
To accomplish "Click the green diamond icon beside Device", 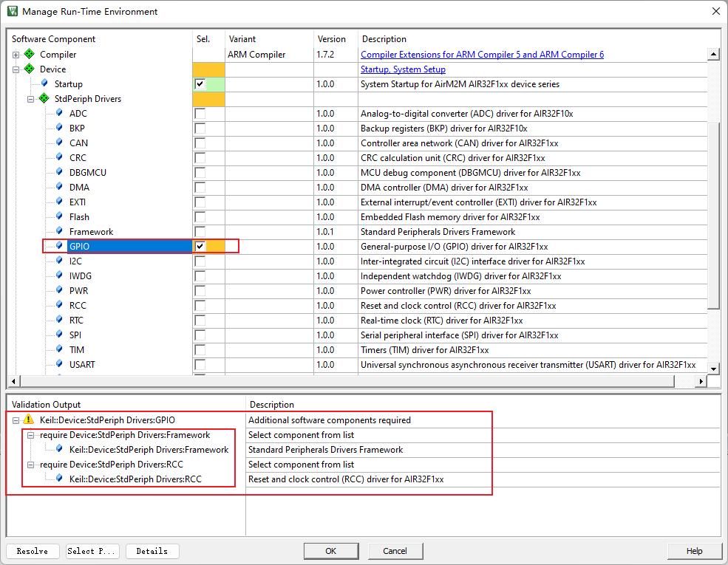I will click(30, 69).
